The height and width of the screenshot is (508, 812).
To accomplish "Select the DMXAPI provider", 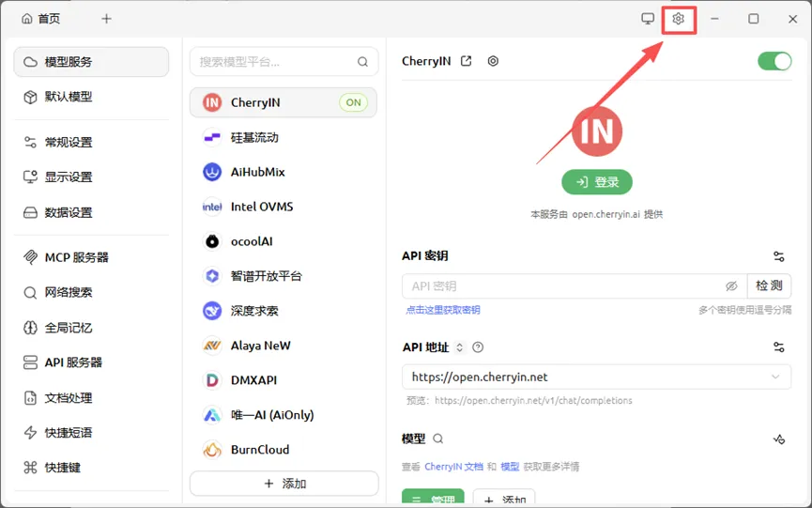I will pos(283,380).
